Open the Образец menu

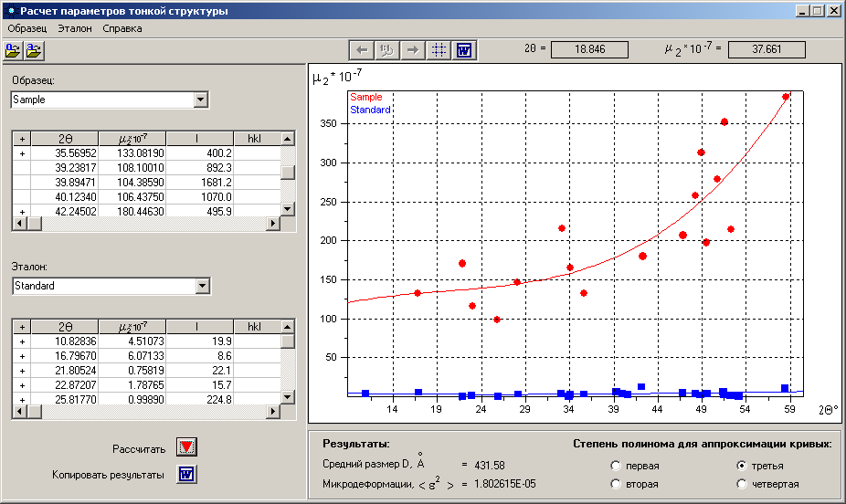coord(27,28)
